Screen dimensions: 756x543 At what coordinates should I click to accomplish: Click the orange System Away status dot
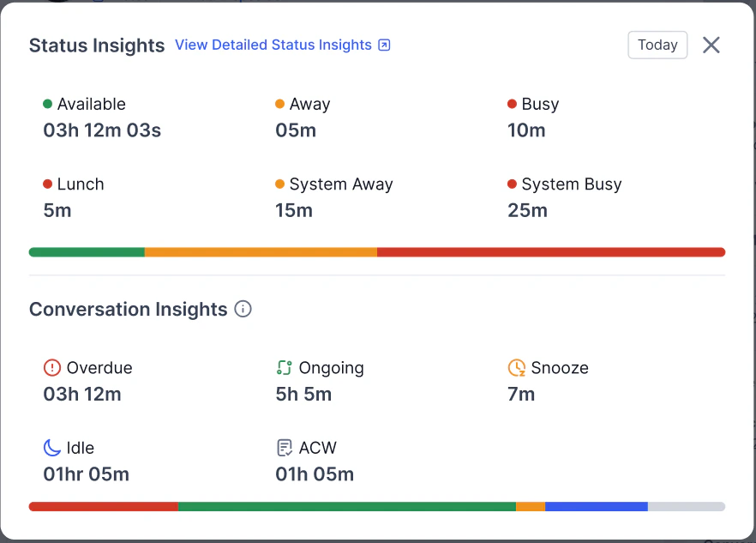(279, 184)
